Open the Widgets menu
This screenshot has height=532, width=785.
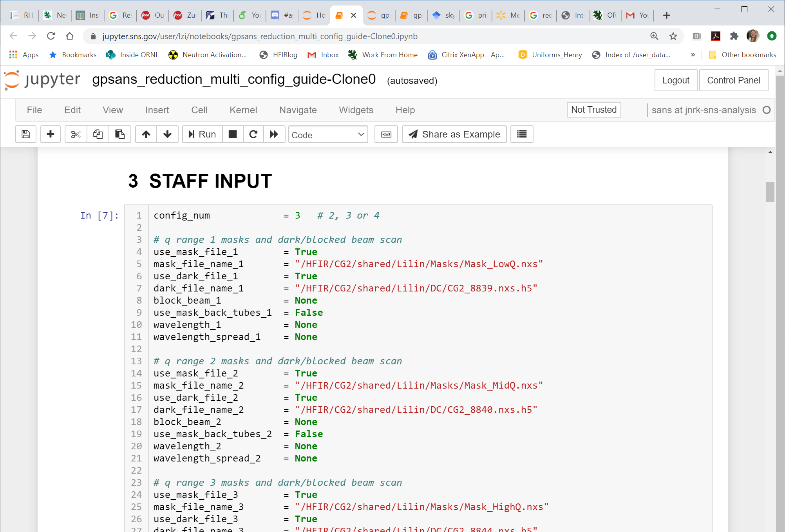(x=356, y=110)
